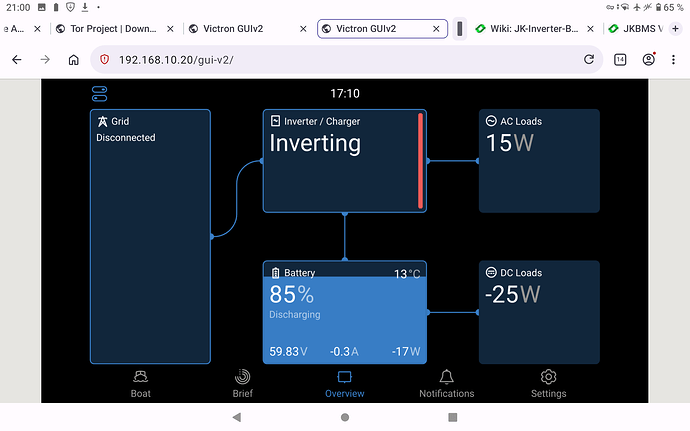690x431 pixels.
Task: Click the browser reload icon
Action: point(589,60)
